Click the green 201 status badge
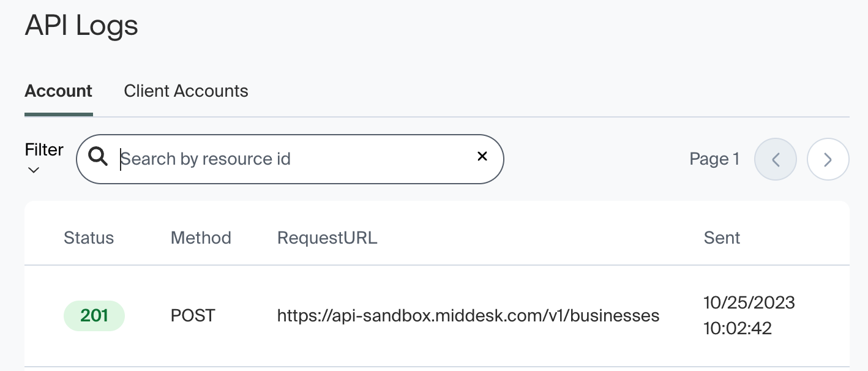Viewport: 868px width, 371px height. pos(94,316)
